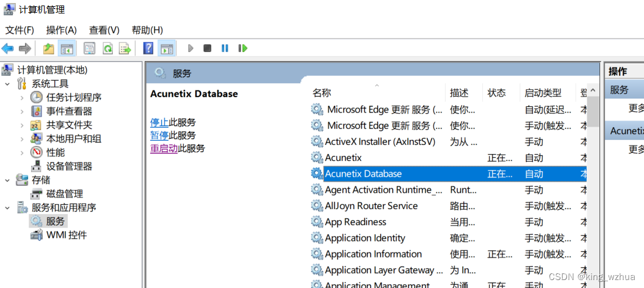Image resolution: width=644 pixels, height=288 pixels.
Task: Open the 帮助(H) menu
Action: [147, 30]
